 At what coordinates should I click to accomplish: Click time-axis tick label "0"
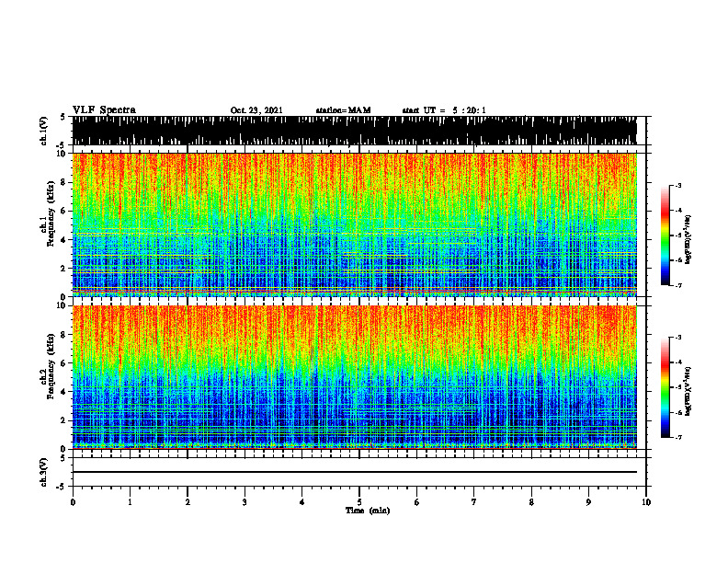coord(73,502)
